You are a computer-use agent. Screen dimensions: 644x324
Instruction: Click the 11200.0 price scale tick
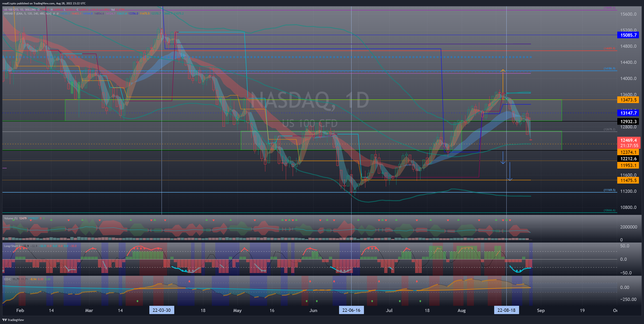628,191
